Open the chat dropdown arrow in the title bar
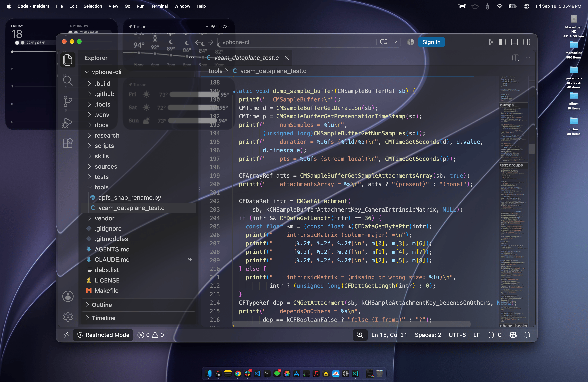The height and width of the screenshot is (382, 588). (x=395, y=42)
